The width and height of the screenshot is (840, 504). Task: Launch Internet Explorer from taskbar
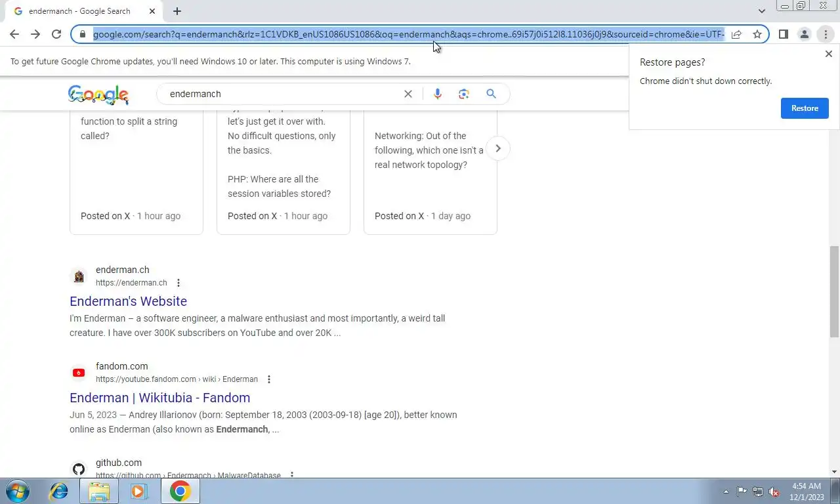coord(59,491)
